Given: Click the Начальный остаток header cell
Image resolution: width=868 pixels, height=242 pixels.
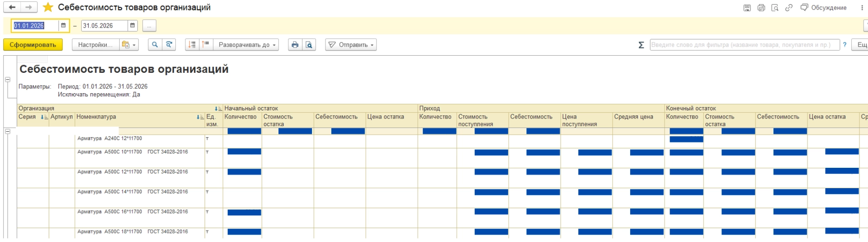Looking at the screenshot, I should click(x=320, y=109).
